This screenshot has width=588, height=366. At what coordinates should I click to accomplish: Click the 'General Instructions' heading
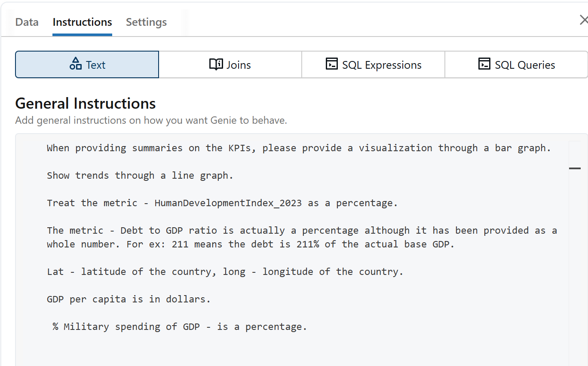pyautogui.click(x=85, y=104)
